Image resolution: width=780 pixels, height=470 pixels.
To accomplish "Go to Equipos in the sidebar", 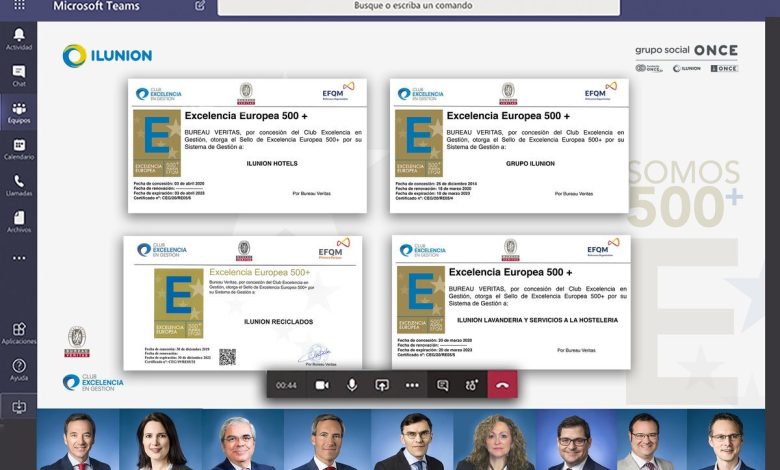I will (19, 112).
